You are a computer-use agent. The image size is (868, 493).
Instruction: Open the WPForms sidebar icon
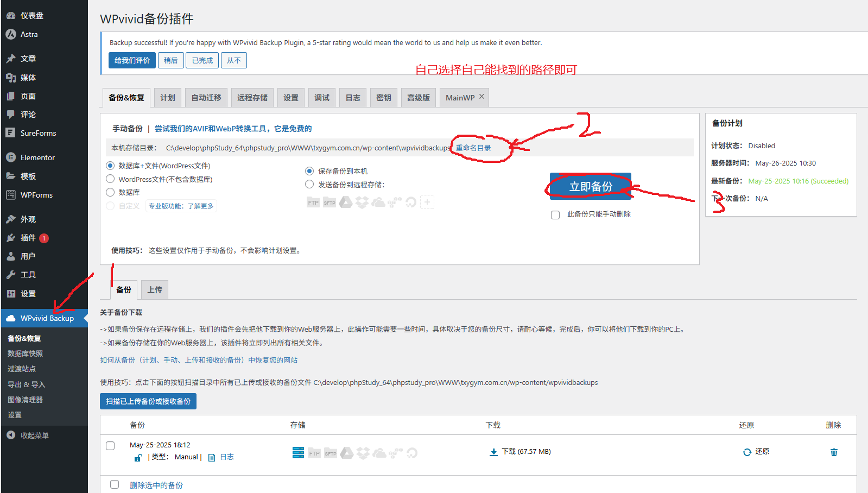point(11,195)
